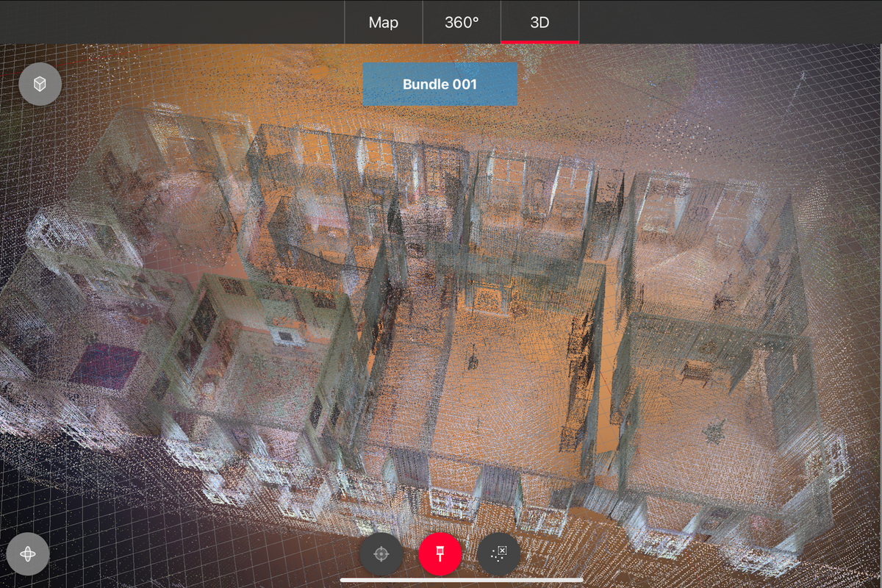Click the Bundle 001 label button

(x=440, y=85)
